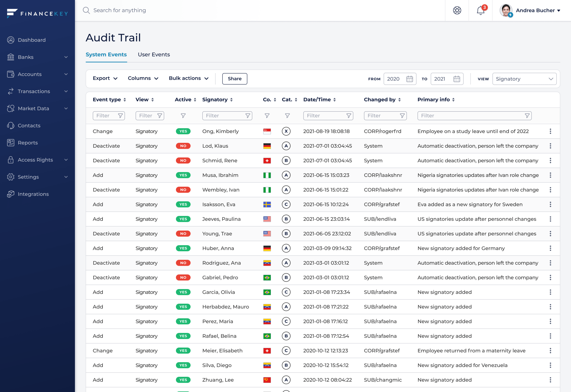Image resolution: width=571 pixels, height=392 pixels.
Task: Open the FROM date calendar icon
Action: 409,79
